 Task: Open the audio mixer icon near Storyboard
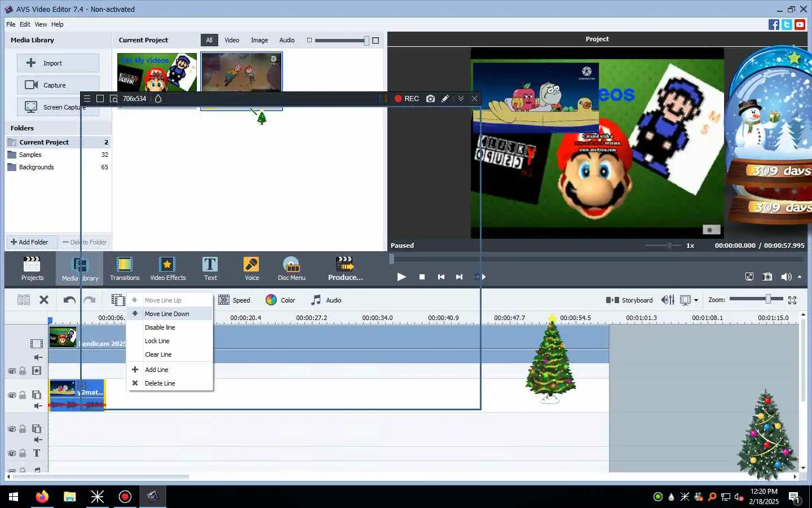668,300
